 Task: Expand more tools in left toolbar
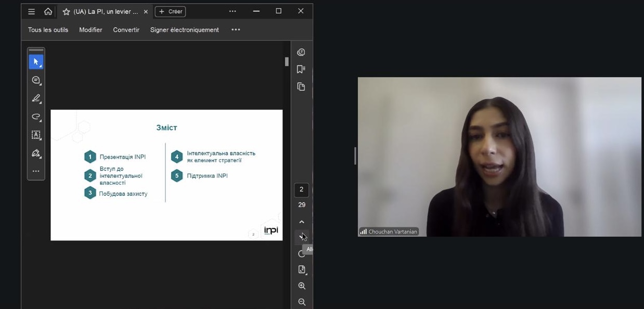point(36,171)
